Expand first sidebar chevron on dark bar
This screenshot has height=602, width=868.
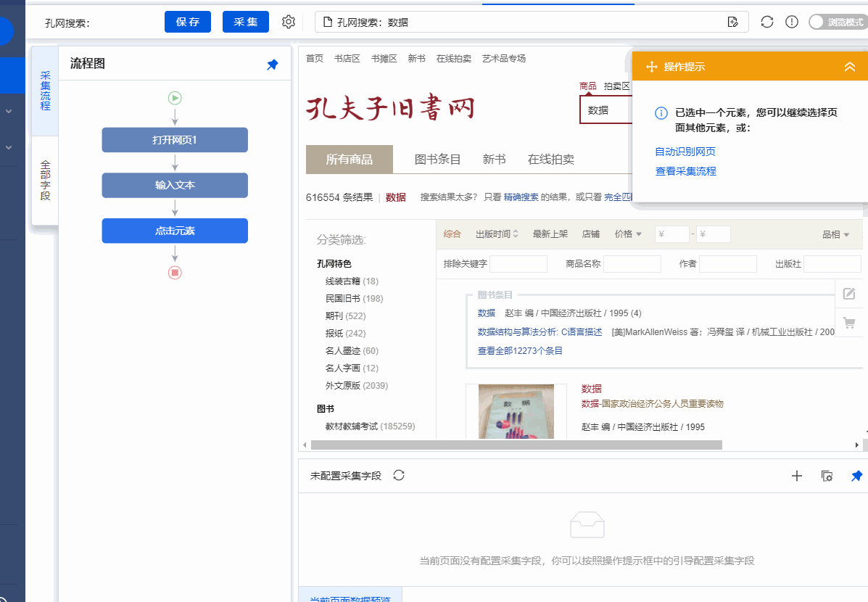[x=9, y=111]
